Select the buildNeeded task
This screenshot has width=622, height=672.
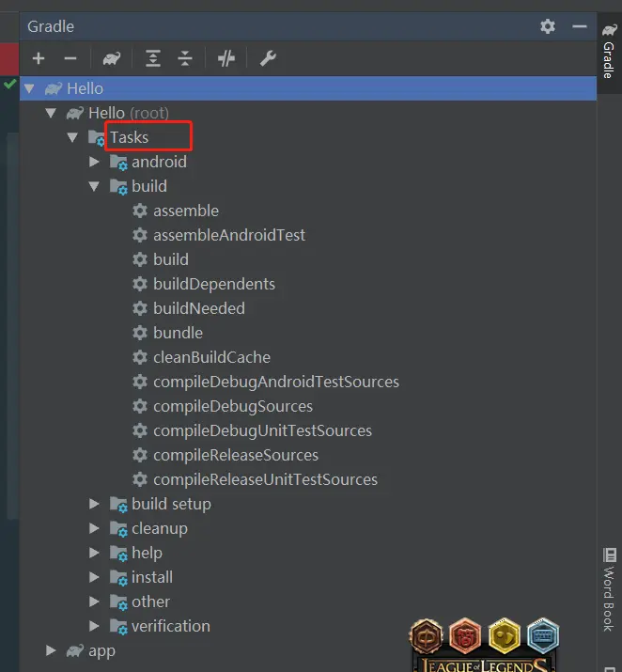(x=199, y=308)
